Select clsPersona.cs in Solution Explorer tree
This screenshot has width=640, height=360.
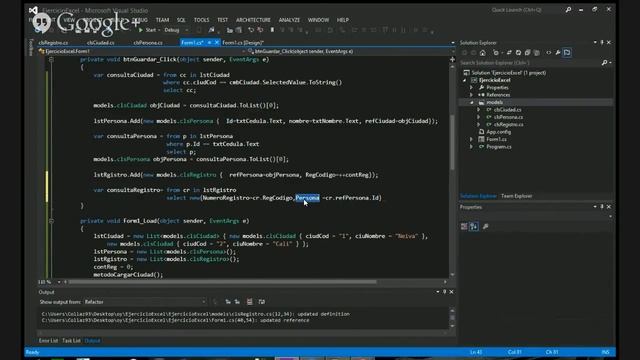coord(508,117)
